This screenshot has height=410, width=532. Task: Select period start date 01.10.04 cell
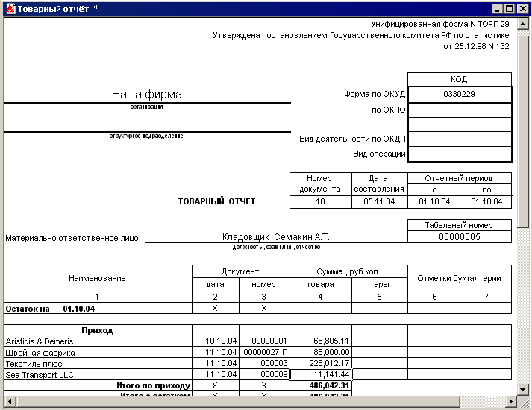(x=435, y=201)
